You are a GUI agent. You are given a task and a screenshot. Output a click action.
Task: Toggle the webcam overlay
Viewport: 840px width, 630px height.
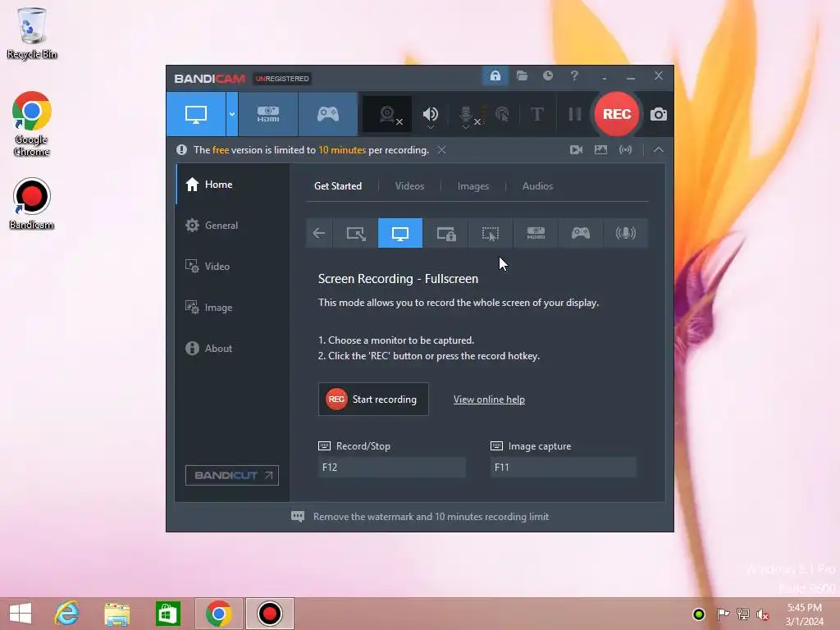click(x=387, y=114)
